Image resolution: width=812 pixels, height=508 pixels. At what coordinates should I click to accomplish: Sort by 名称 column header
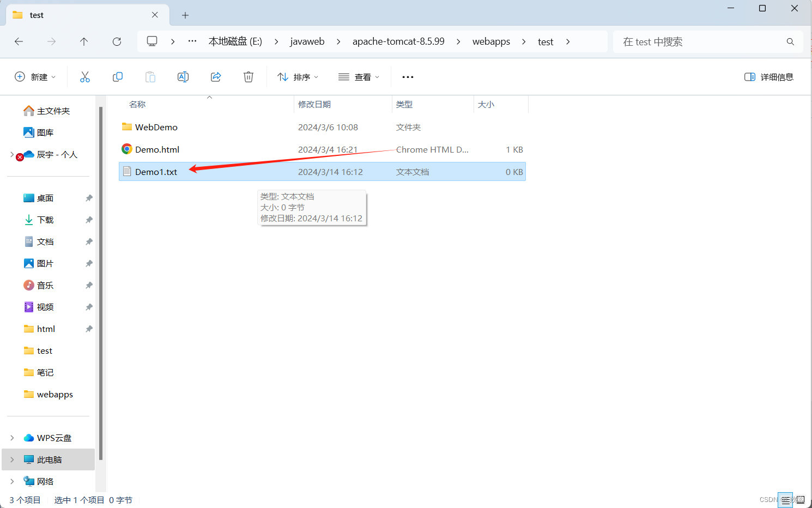pos(137,104)
